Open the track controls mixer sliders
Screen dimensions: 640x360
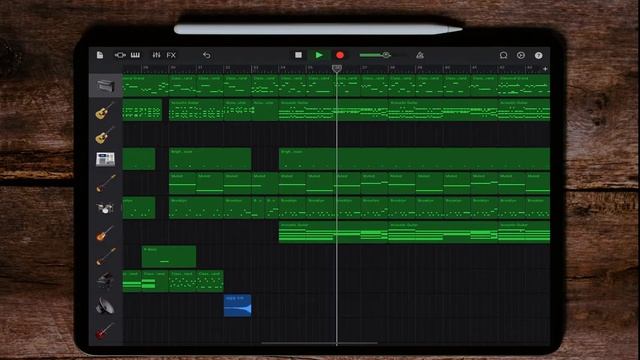(156, 55)
